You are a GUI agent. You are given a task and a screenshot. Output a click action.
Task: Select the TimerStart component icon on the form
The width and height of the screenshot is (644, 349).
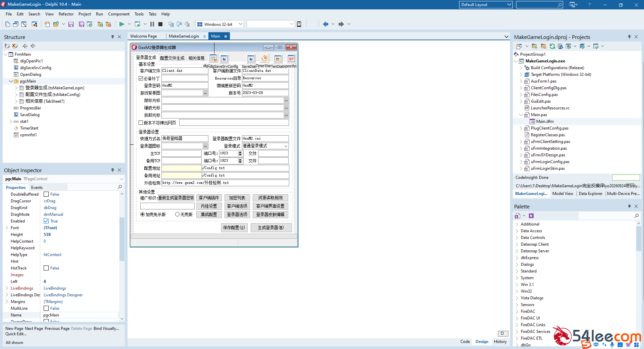click(264, 58)
